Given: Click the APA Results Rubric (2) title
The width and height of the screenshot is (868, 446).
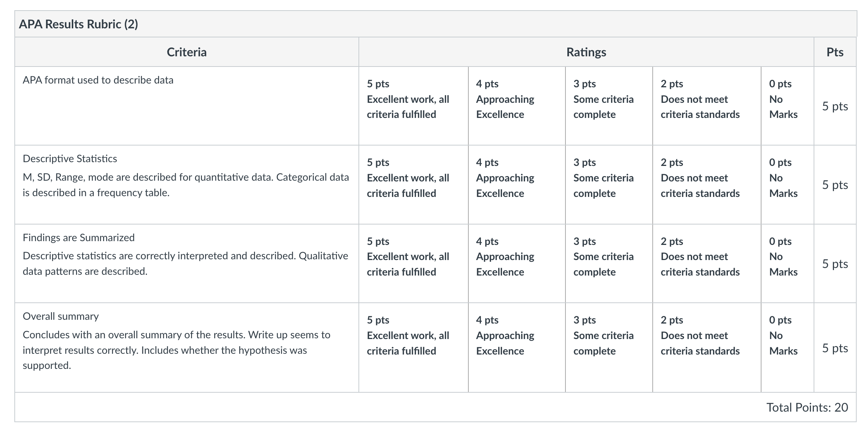Looking at the screenshot, I should point(79,24).
